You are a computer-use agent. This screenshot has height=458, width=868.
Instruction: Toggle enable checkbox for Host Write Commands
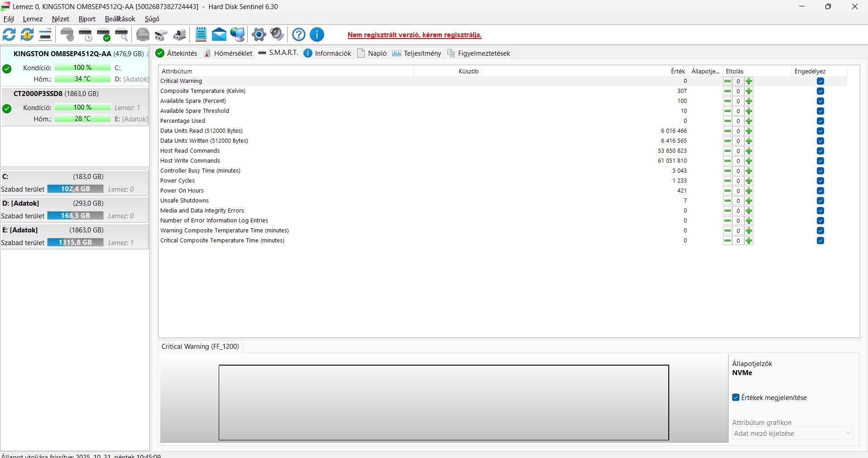pos(820,161)
